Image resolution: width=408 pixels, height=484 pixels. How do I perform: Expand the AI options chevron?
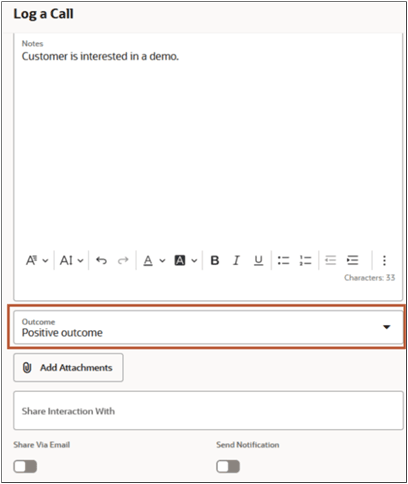(80, 261)
